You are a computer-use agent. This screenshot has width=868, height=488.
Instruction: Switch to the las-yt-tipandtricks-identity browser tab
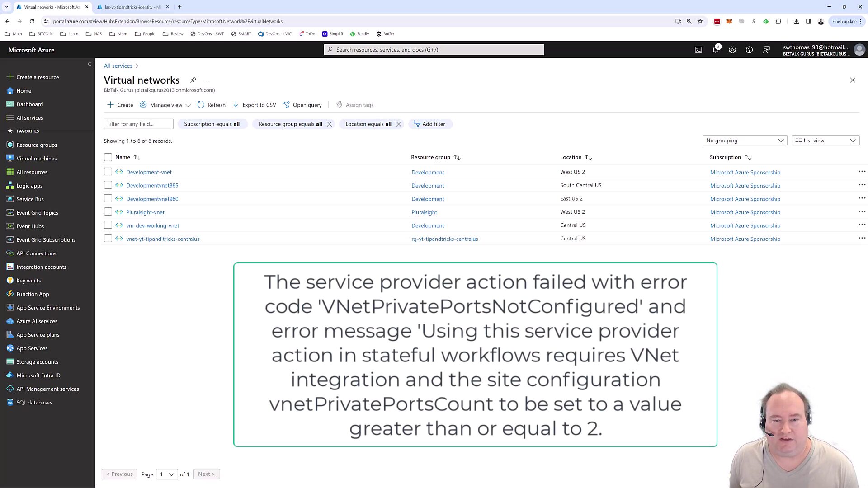[x=132, y=7]
